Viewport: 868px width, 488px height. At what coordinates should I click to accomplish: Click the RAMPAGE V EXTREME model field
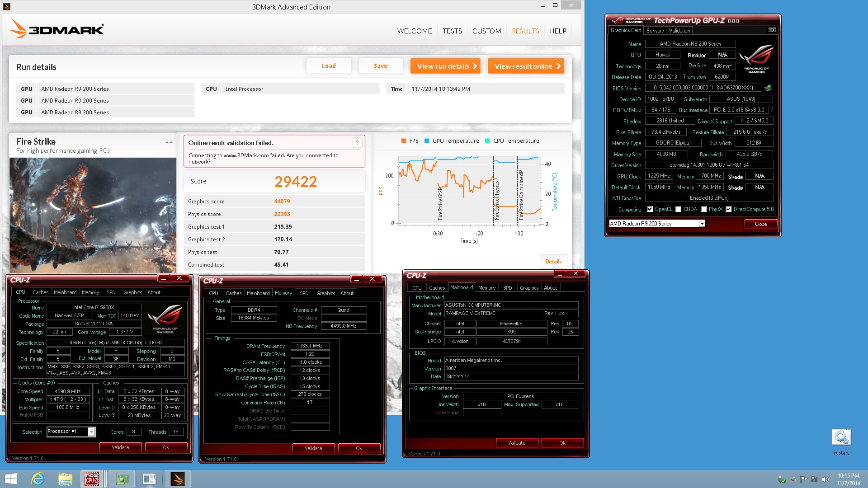[487, 314]
